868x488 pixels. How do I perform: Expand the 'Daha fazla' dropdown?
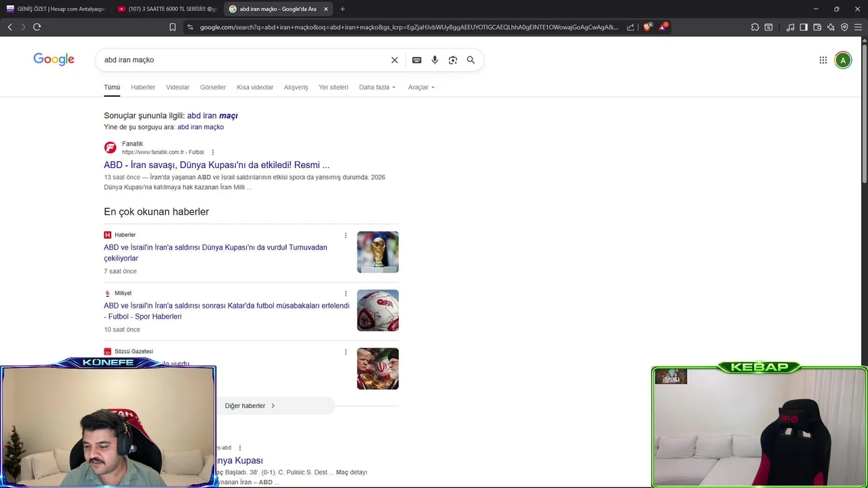pyautogui.click(x=377, y=87)
